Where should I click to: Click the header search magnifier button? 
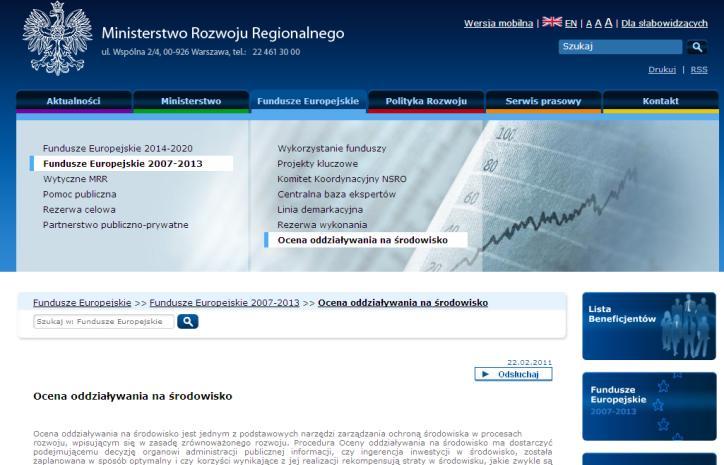pyautogui.click(x=697, y=47)
